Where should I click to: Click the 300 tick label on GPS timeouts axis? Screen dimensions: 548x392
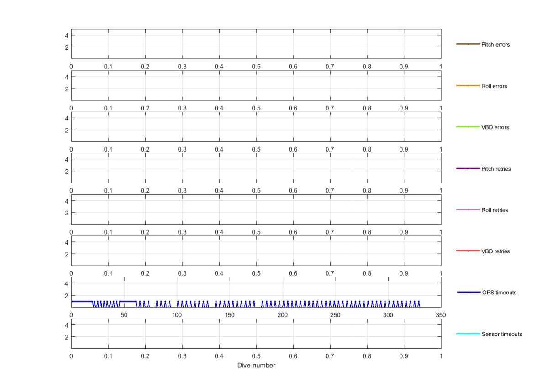(x=388, y=315)
